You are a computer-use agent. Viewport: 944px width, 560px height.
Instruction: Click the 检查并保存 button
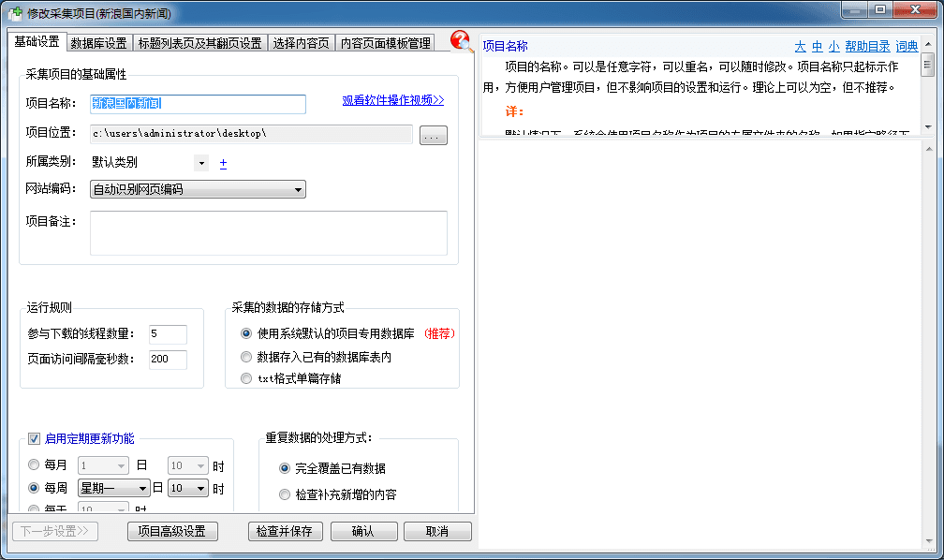coord(286,531)
